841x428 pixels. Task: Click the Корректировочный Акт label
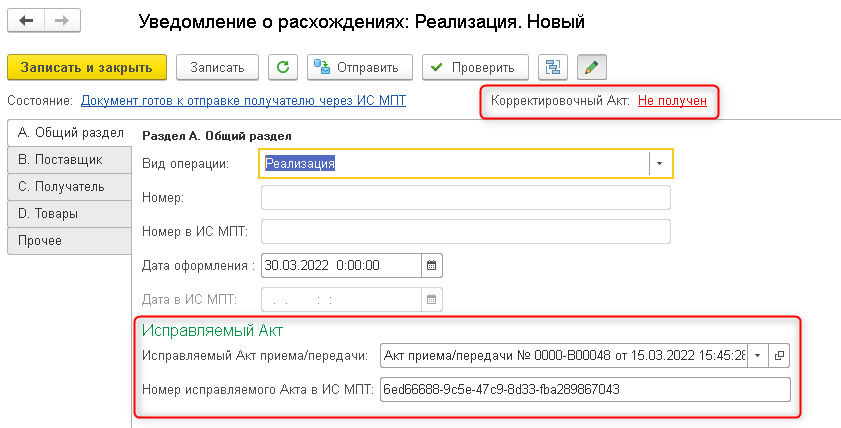(x=560, y=100)
